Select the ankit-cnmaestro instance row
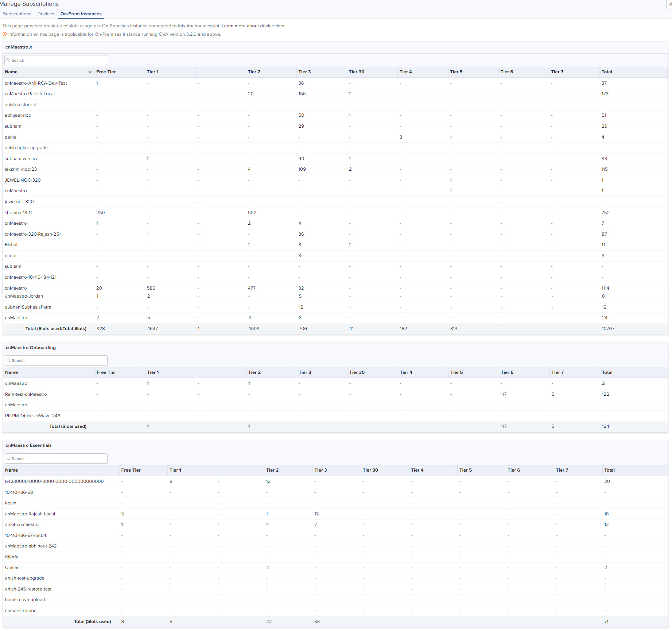The width and height of the screenshot is (672, 631). (x=335, y=524)
